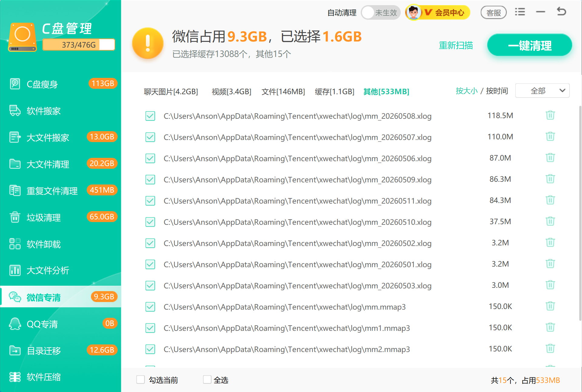Screen dimensions: 582x392
Task: Open 大文件清理 folder icon
Action: (x=15, y=164)
